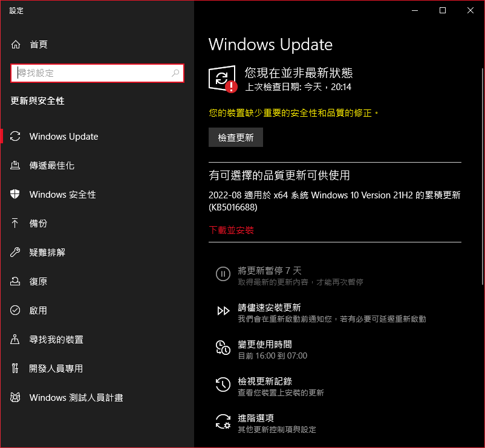Click the 檢查更新 button

(236, 137)
